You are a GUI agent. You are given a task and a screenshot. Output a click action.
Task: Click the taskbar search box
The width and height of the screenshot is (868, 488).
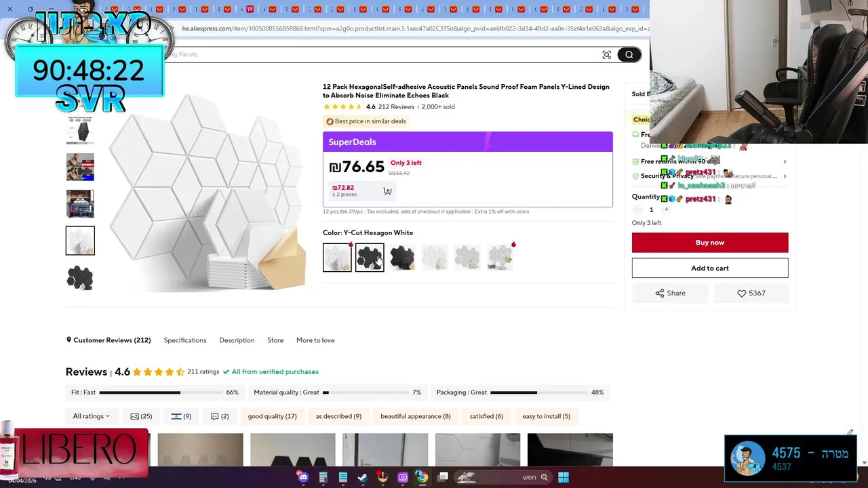tap(503, 477)
